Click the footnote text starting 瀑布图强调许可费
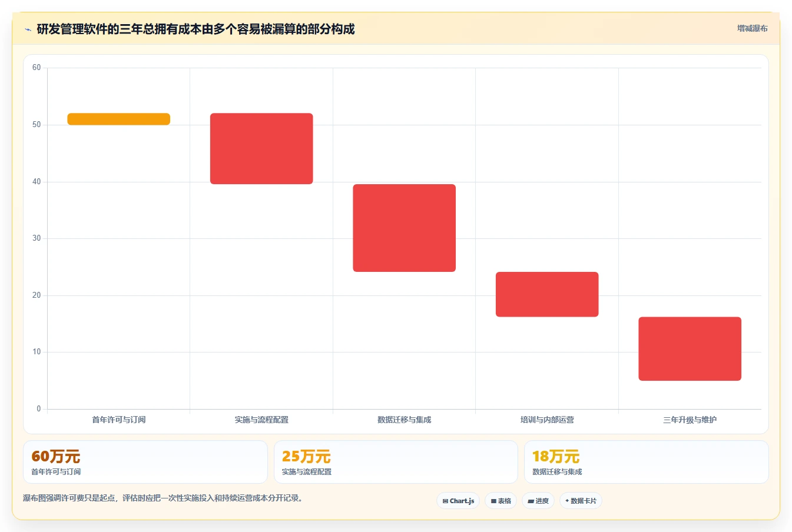The image size is (792, 532). [164, 498]
